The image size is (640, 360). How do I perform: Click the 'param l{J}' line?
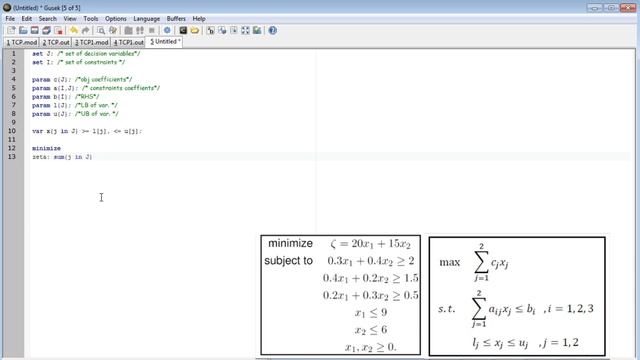click(75, 105)
